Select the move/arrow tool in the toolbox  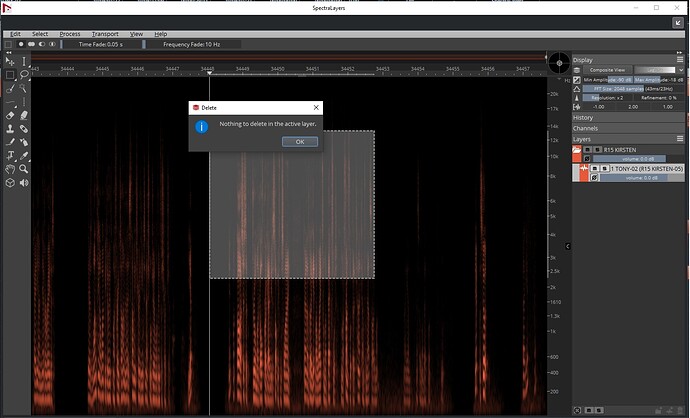click(x=10, y=61)
